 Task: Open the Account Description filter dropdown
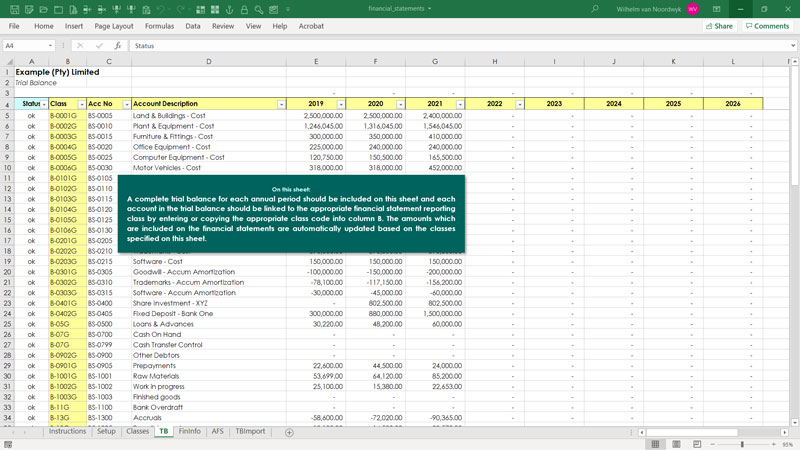click(281, 104)
